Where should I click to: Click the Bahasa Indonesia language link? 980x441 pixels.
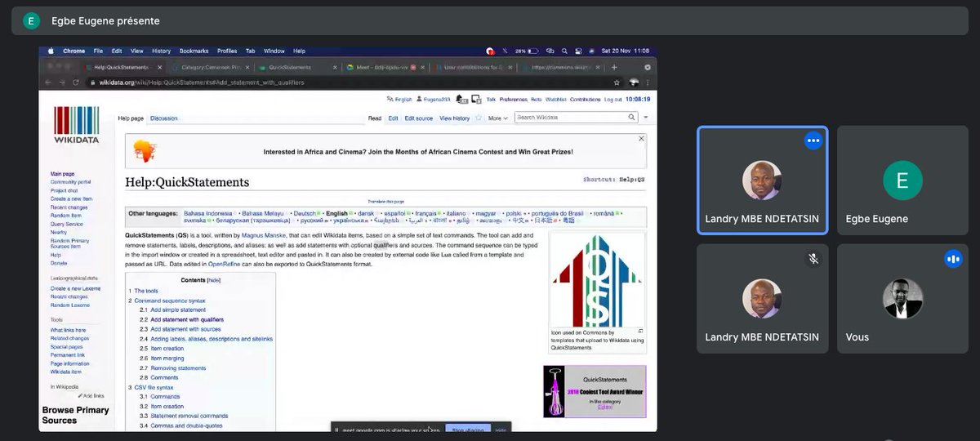coord(207,213)
